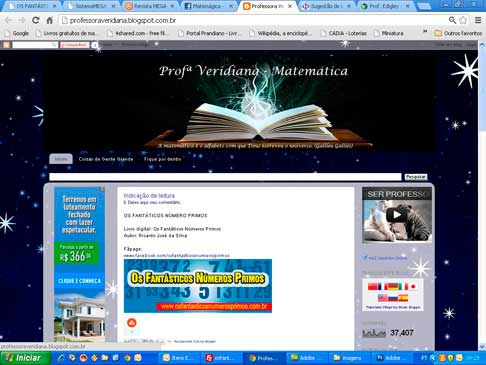486x365 pixels.
Task: Translate blog with the Italy flag
Action: tap(404, 286)
